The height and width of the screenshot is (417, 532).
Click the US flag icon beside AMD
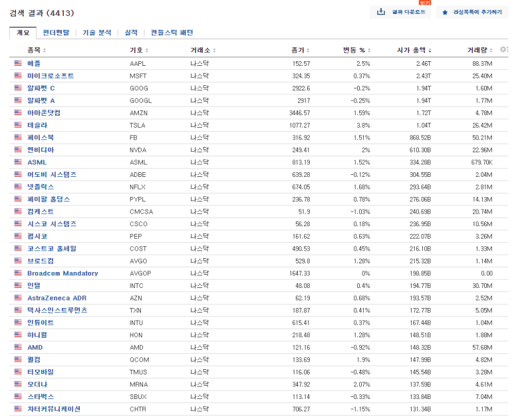[18, 347]
